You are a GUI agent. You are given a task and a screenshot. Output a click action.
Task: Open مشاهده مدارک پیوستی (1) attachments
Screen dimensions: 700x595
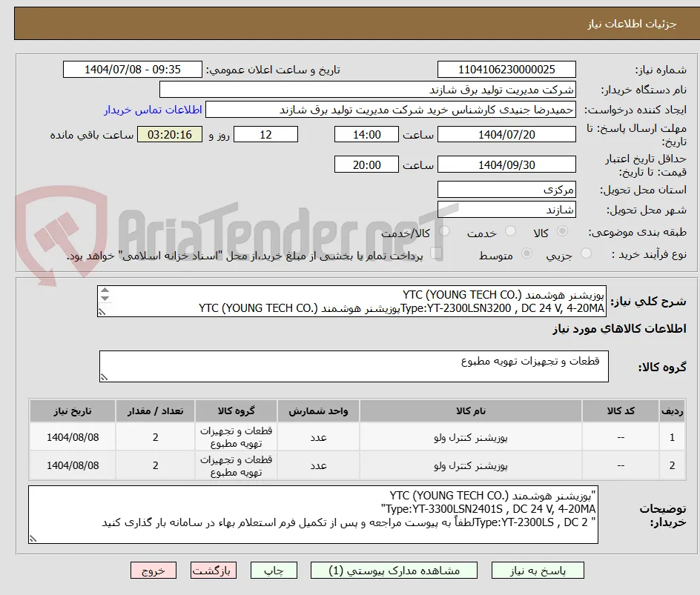(394, 571)
